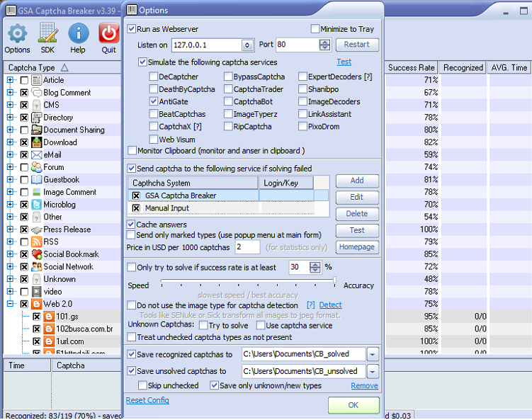This screenshot has height=420, width=532.
Task: Select the 1url.com blogger icon
Action: [x=49, y=341]
